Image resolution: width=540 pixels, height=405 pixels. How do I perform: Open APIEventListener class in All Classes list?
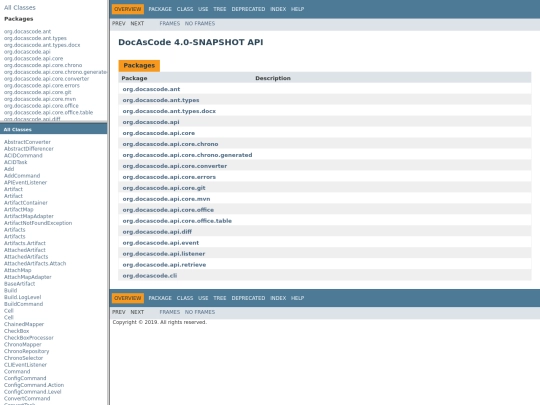pos(25,183)
